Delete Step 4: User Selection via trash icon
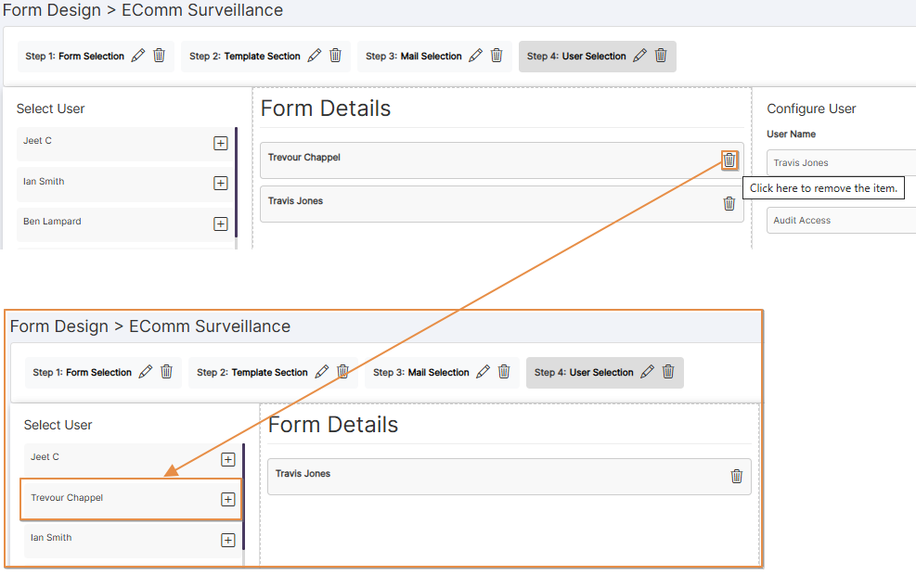The height and width of the screenshot is (588, 916). (661, 55)
